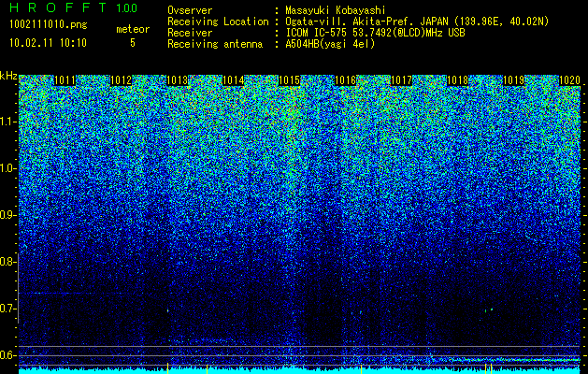
Task: Click the yellow meteor marker between 1016 and 1017
Action: 361,367
